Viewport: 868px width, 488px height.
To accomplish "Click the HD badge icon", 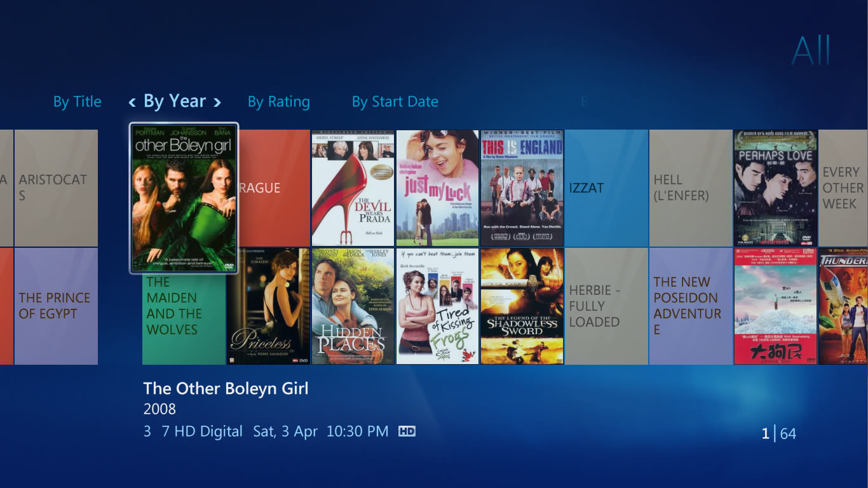I will point(407,431).
